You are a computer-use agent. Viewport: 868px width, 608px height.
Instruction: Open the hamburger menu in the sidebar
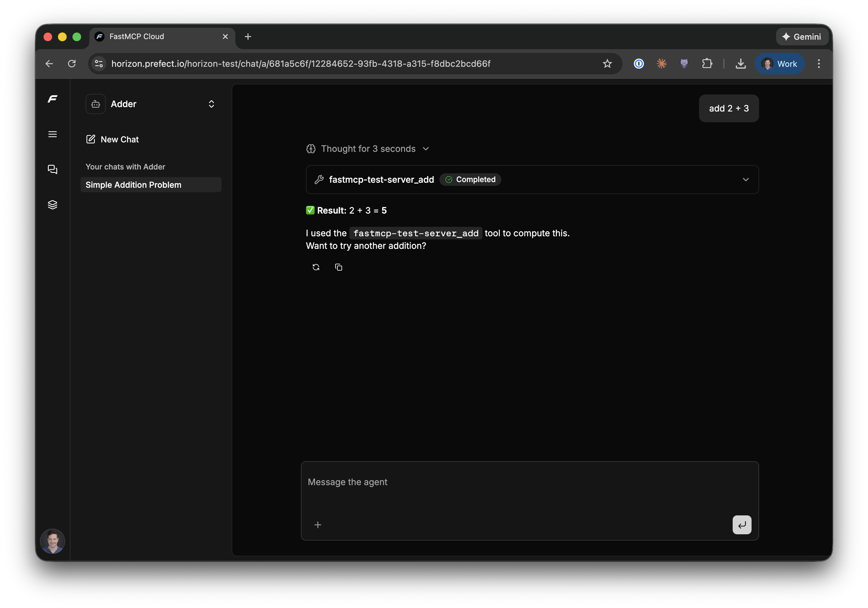point(53,134)
